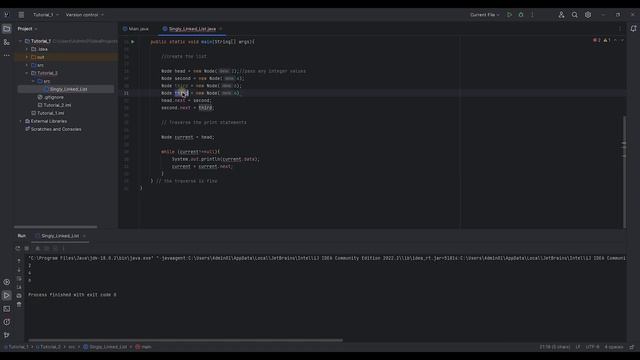Click main method breadcrumb in status bar
Screen dimensions: 640x360
144,347
